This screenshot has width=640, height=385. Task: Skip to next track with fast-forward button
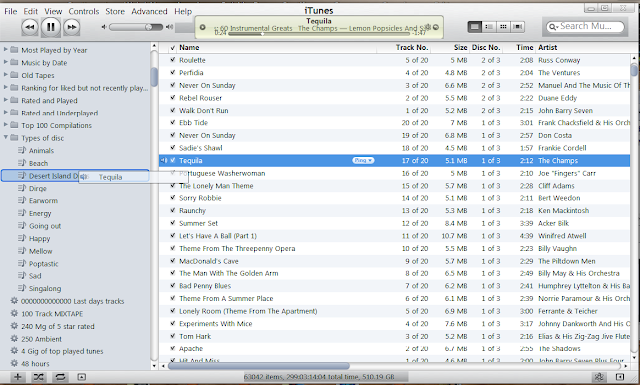(x=71, y=27)
